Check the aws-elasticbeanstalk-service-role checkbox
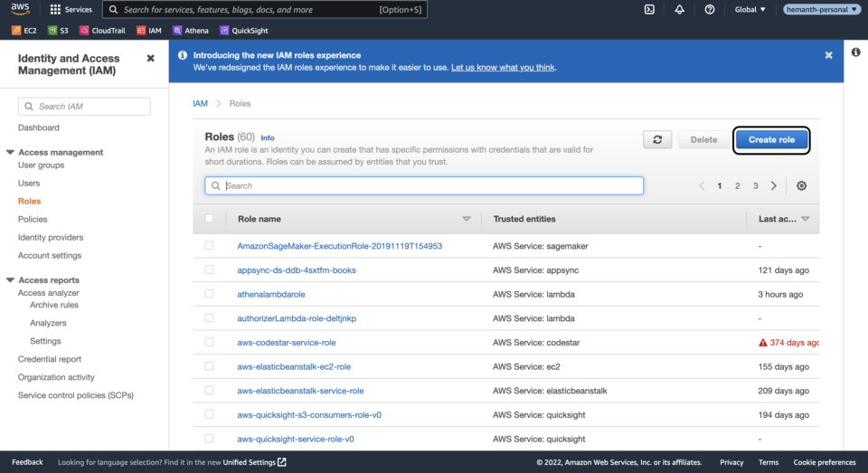868x473 pixels. pos(209,390)
